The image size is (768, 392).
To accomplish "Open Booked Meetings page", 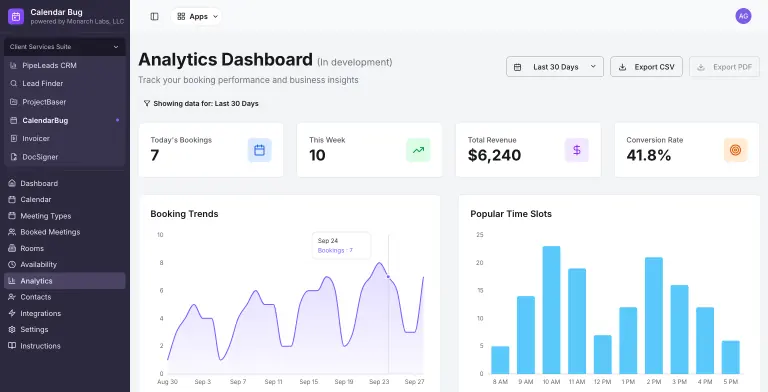I will [x=64, y=232].
